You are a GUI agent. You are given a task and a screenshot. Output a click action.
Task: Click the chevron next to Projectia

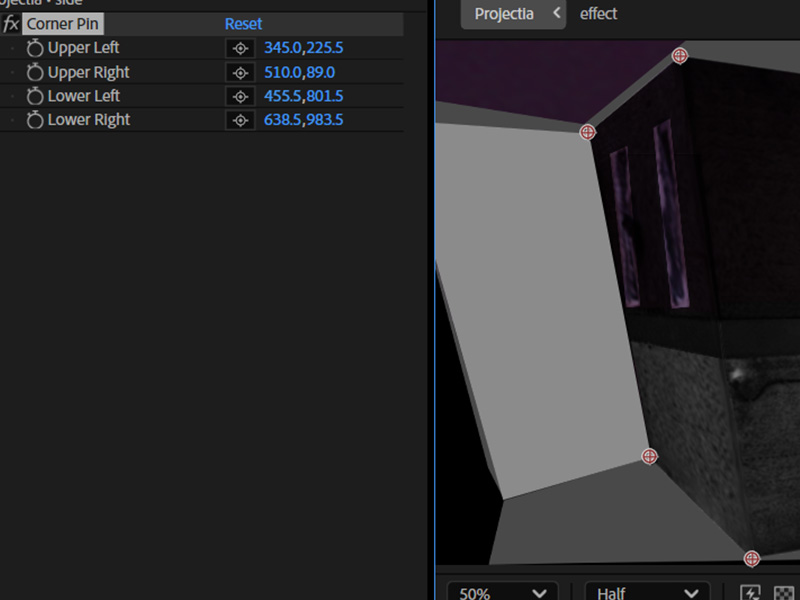point(557,14)
